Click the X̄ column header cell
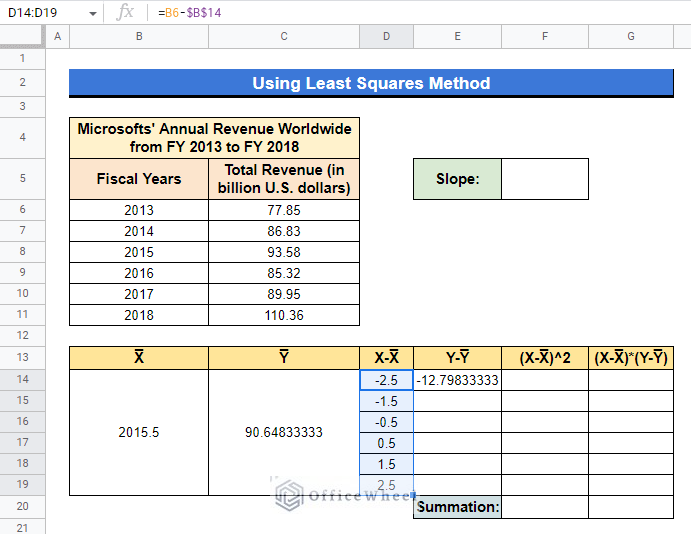 click(139, 357)
